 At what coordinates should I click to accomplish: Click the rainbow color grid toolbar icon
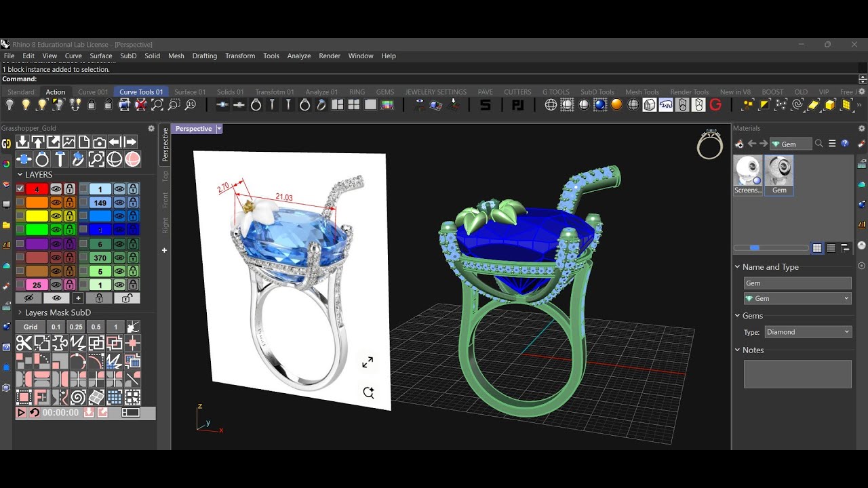click(x=387, y=105)
